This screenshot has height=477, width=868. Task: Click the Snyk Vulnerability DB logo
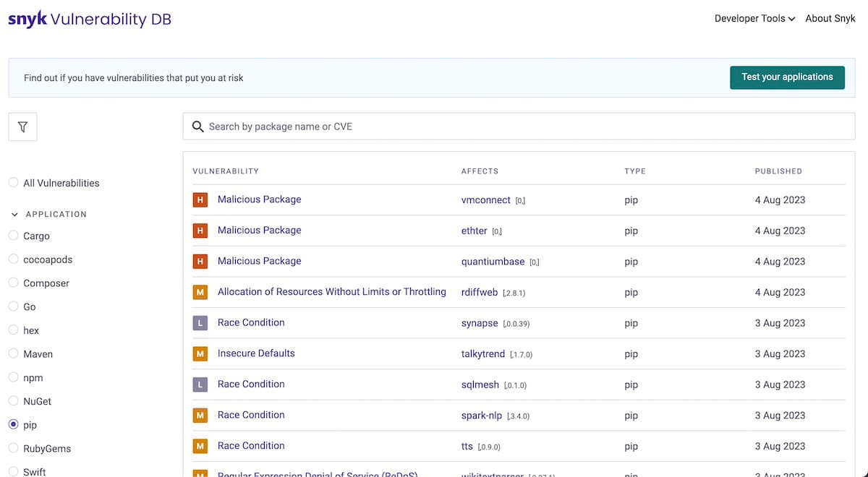pos(90,20)
